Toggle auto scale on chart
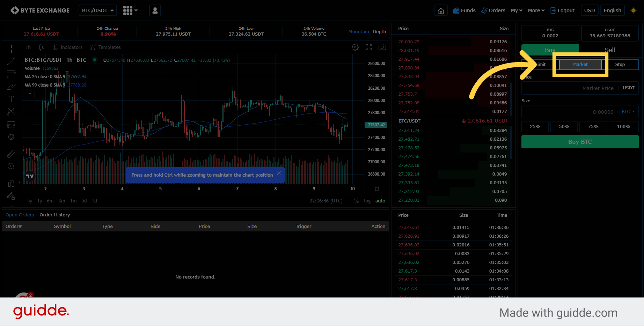 pos(380,201)
